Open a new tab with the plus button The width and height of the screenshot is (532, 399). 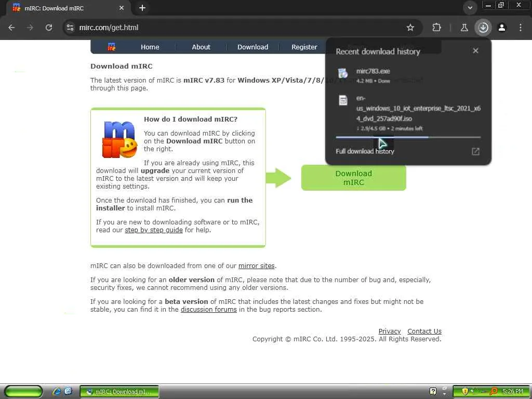click(142, 8)
